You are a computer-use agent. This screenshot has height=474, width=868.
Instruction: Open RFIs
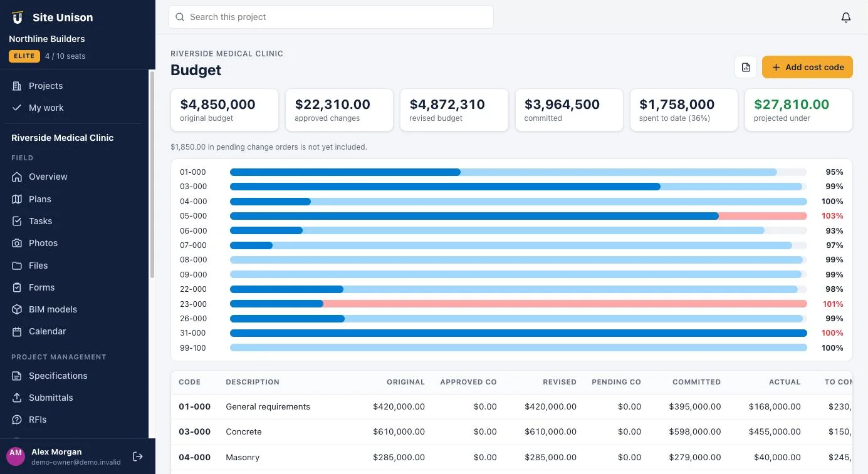point(75,420)
